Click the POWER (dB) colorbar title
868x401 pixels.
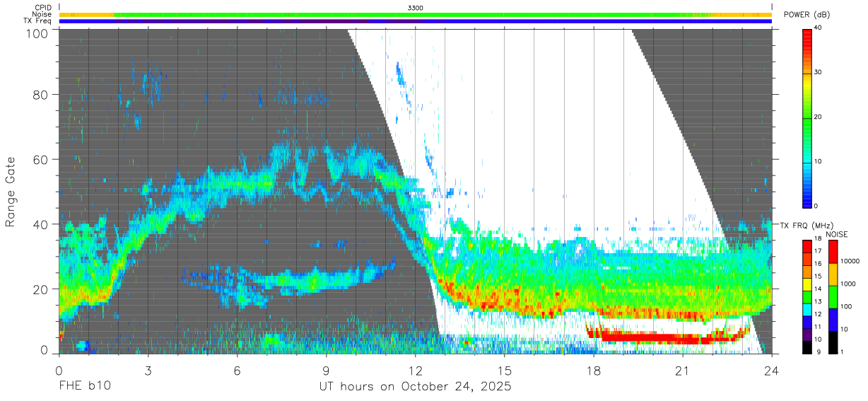(807, 15)
